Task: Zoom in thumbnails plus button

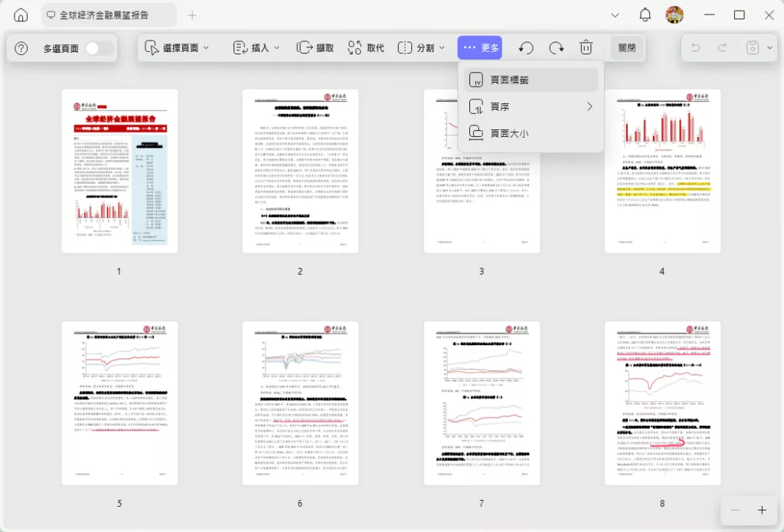Action: tap(762, 510)
